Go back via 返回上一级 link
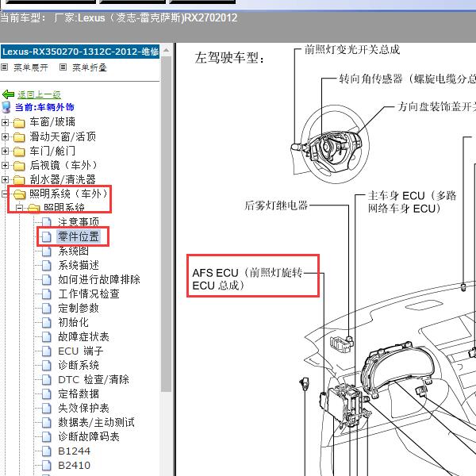476x476 pixels. coord(39,94)
